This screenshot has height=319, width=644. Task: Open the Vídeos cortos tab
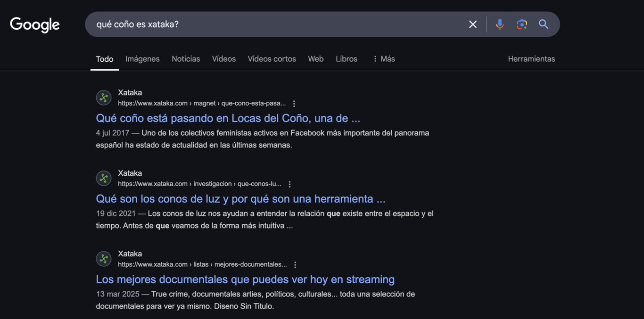click(272, 59)
